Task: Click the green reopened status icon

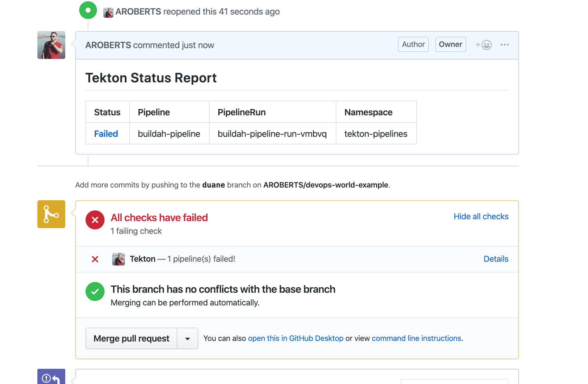Action: [88, 10]
